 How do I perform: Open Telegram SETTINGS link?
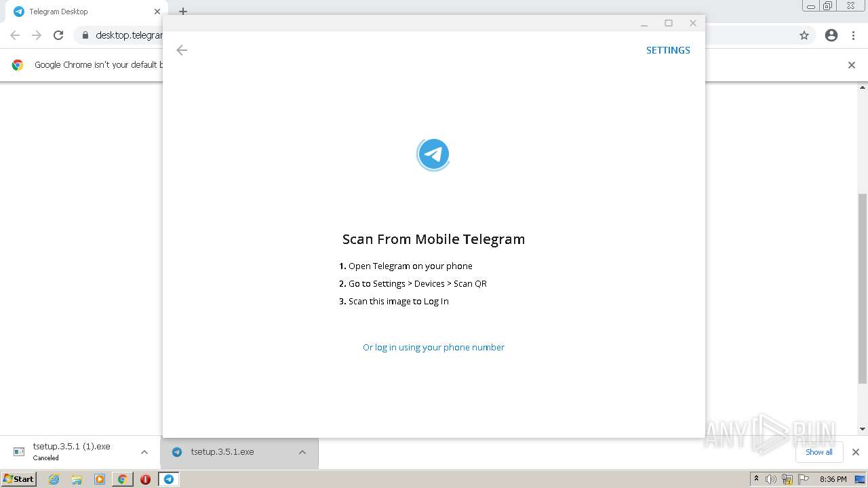point(668,50)
